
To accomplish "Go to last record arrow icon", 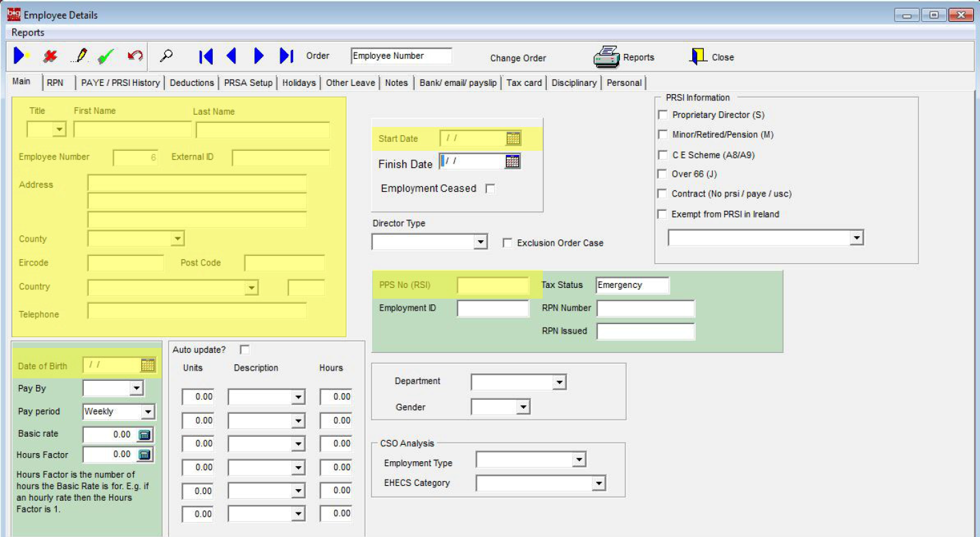I will point(286,56).
